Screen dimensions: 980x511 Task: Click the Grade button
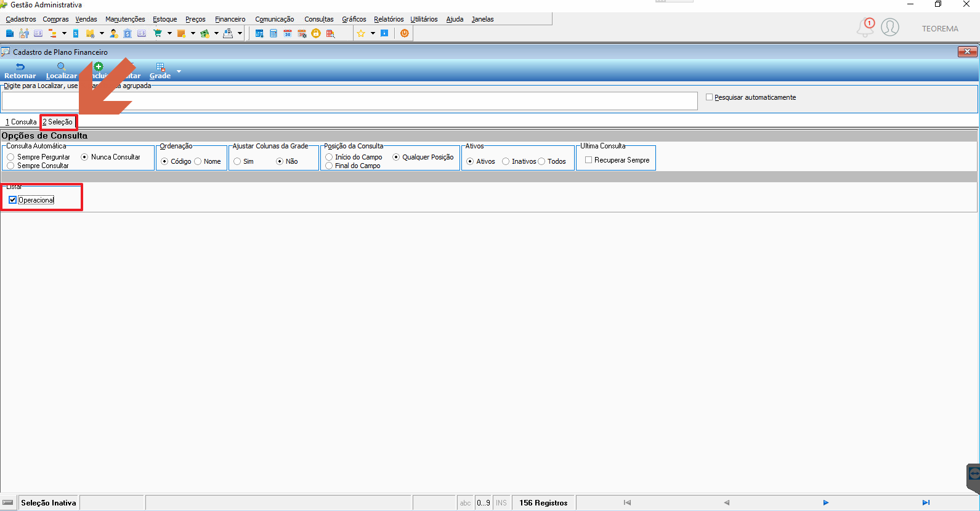[x=160, y=71]
